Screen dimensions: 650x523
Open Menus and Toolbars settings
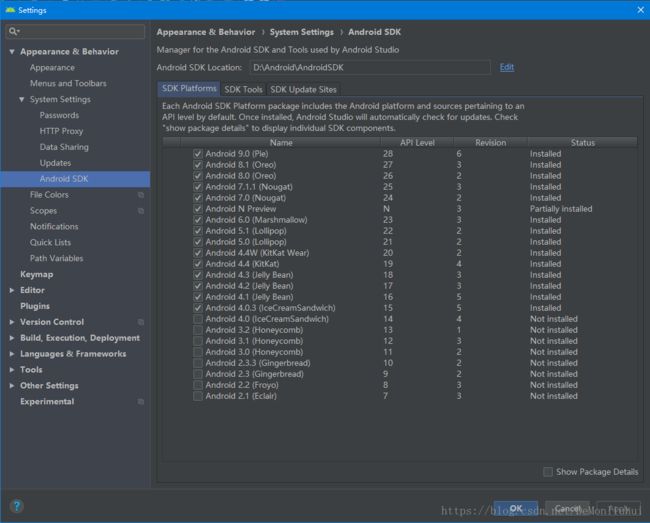pos(68,83)
